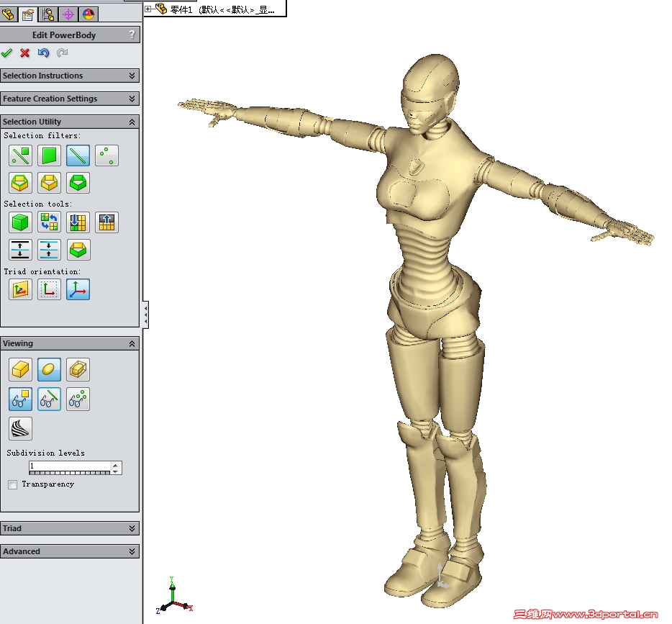Viewport: 672px width, 624px height.
Task: Increase Subdivision levels with up arrow
Action: pyautogui.click(x=115, y=464)
